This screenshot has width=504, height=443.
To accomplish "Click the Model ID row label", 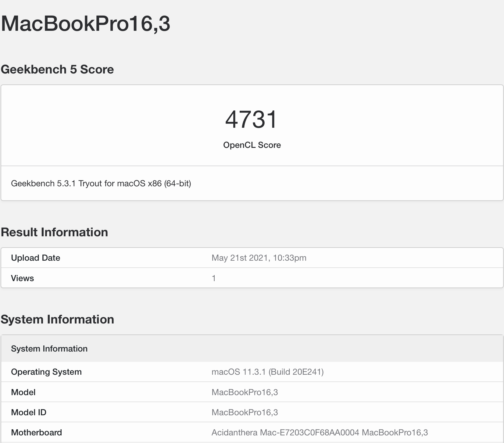I will 29,413.
